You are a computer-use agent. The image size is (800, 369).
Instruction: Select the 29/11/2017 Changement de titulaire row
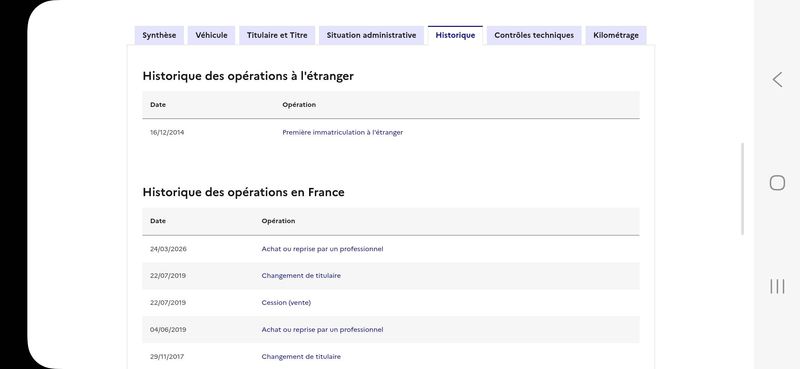click(391, 356)
